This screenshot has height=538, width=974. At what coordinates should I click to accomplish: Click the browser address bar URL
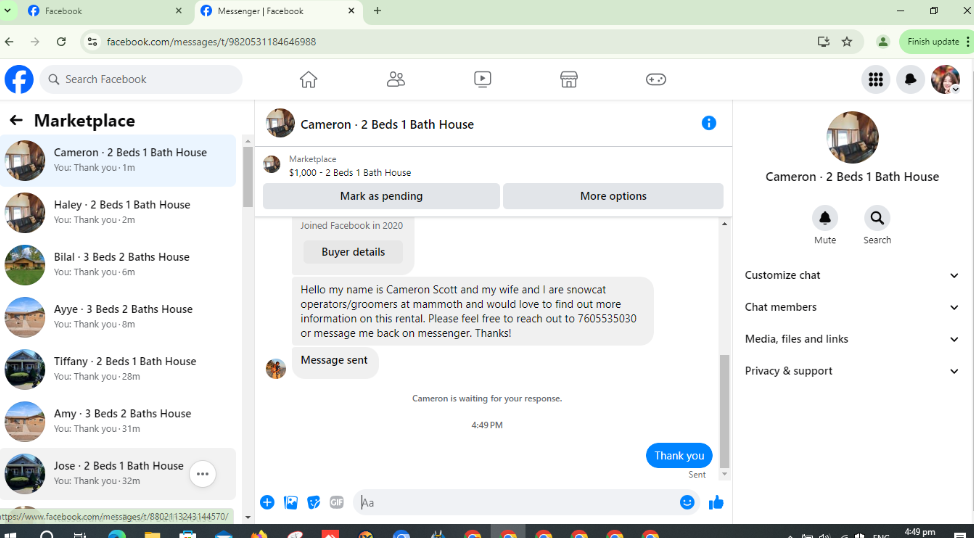[211, 42]
